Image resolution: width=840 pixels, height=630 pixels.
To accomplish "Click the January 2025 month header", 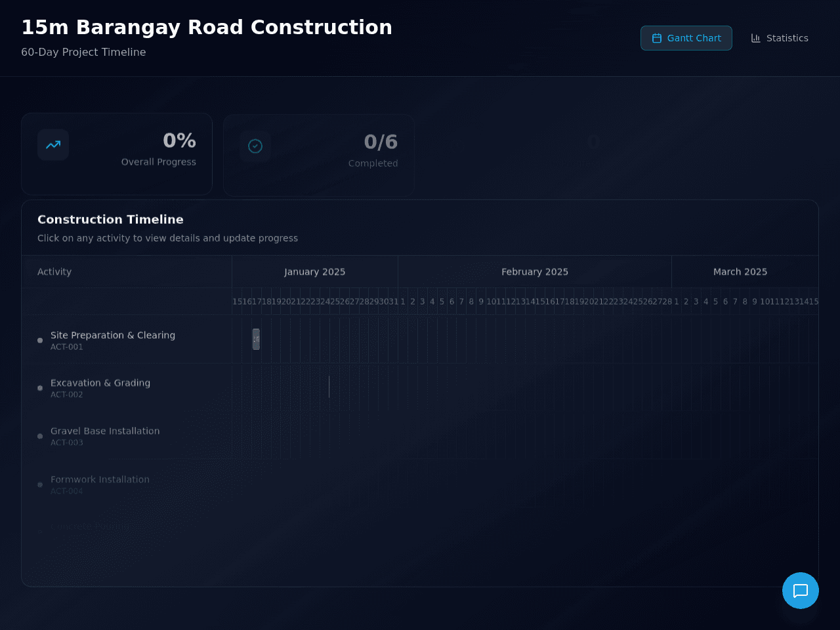I will (315, 272).
